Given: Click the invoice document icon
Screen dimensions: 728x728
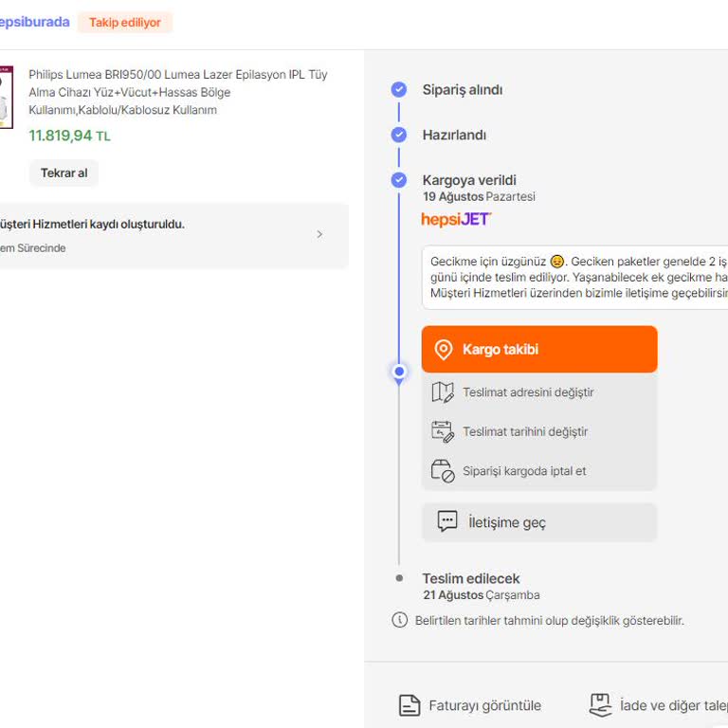Looking at the screenshot, I should pyautogui.click(x=409, y=705).
